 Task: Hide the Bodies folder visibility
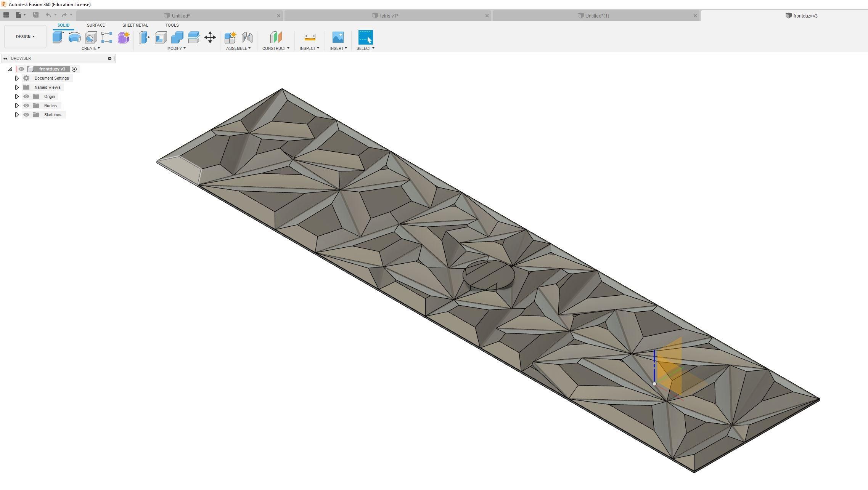[x=26, y=106]
